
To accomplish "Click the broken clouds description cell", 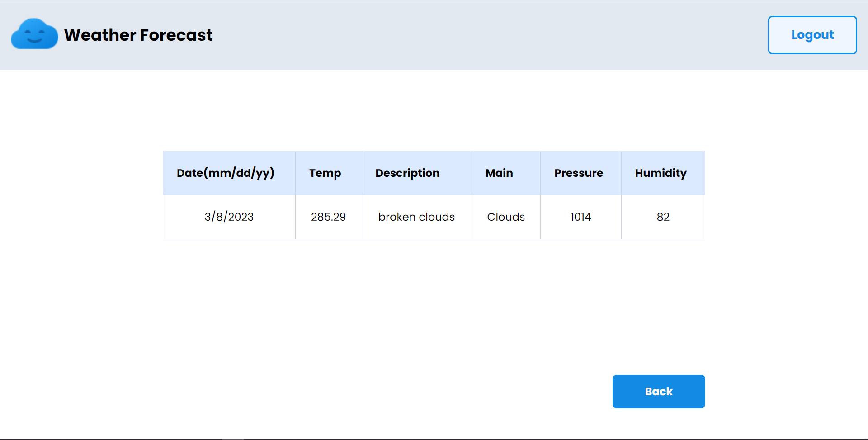I will point(417,217).
